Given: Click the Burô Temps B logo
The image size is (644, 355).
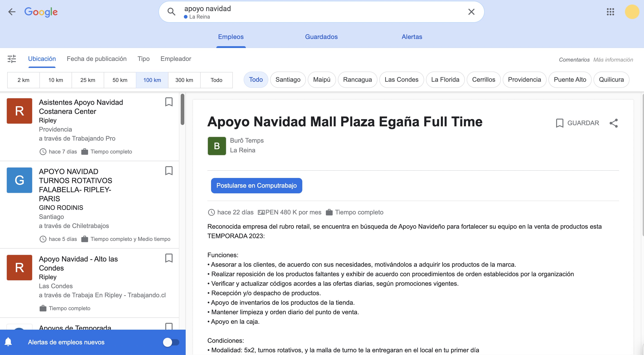Looking at the screenshot, I should pos(217,146).
